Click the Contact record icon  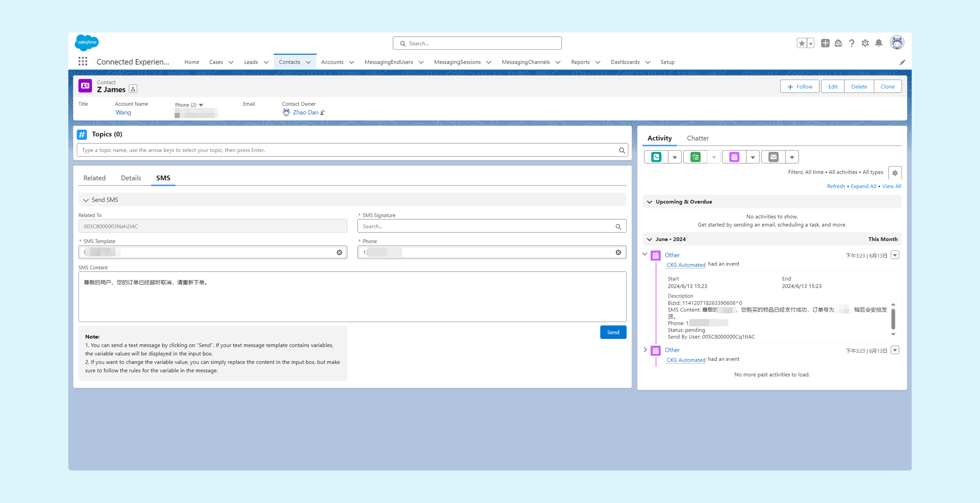click(x=85, y=86)
